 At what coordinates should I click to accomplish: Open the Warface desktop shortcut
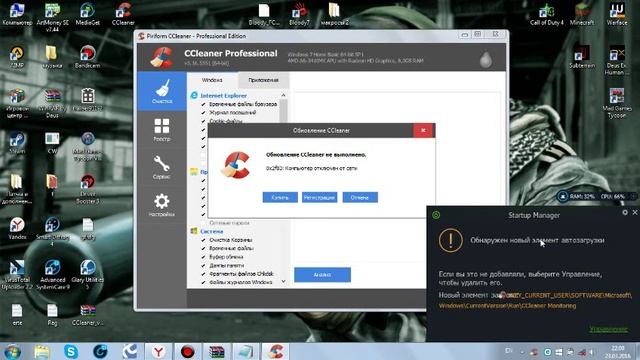(617, 14)
